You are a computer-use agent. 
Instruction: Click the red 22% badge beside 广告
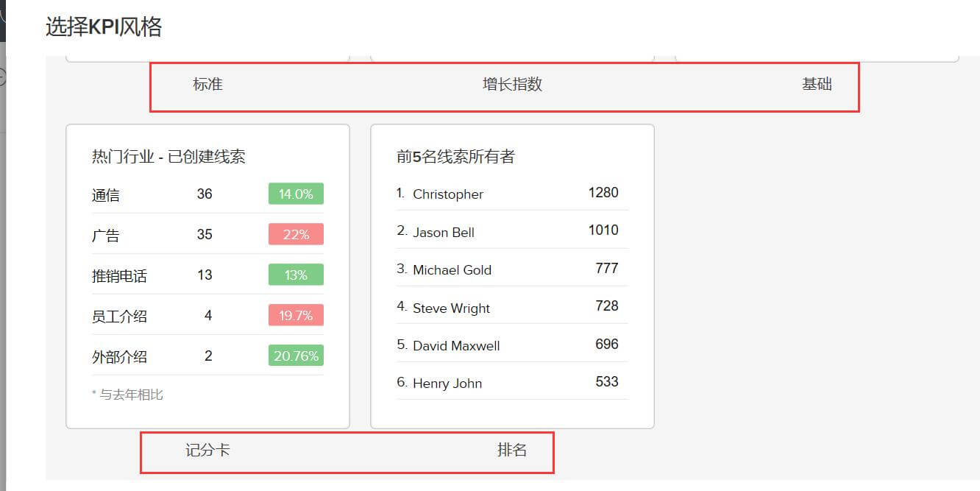coord(294,234)
